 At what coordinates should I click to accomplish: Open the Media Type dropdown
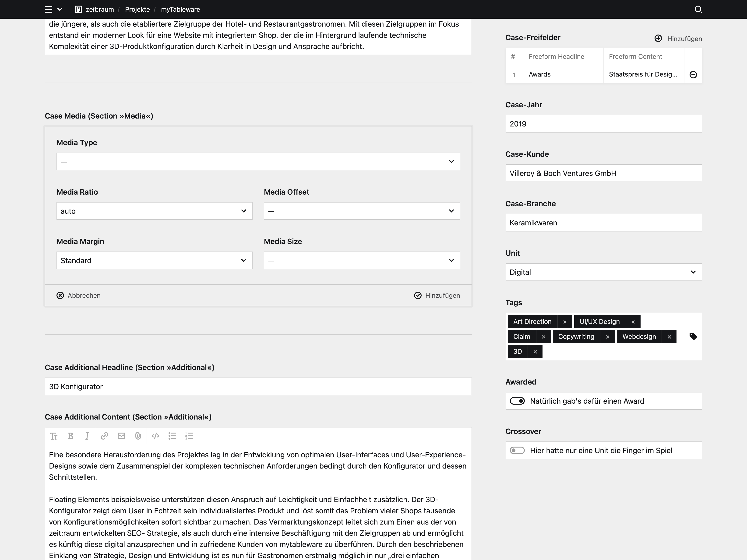(258, 161)
